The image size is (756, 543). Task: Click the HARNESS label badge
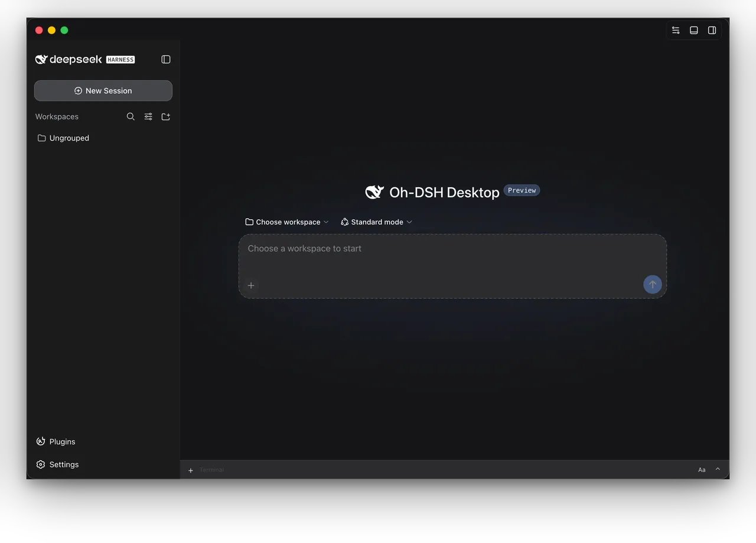pyautogui.click(x=120, y=60)
